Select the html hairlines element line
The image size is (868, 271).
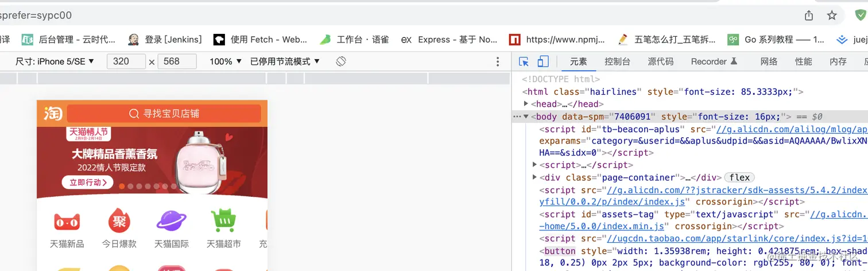(x=662, y=92)
